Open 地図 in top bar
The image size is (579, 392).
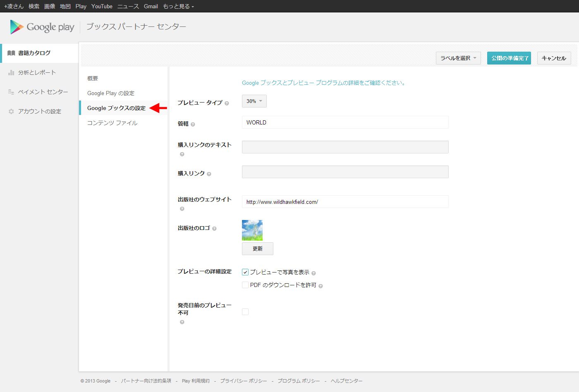[x=65, y=6]
